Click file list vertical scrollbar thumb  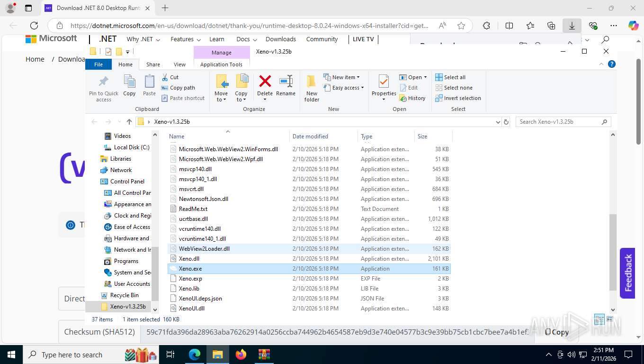613,253
